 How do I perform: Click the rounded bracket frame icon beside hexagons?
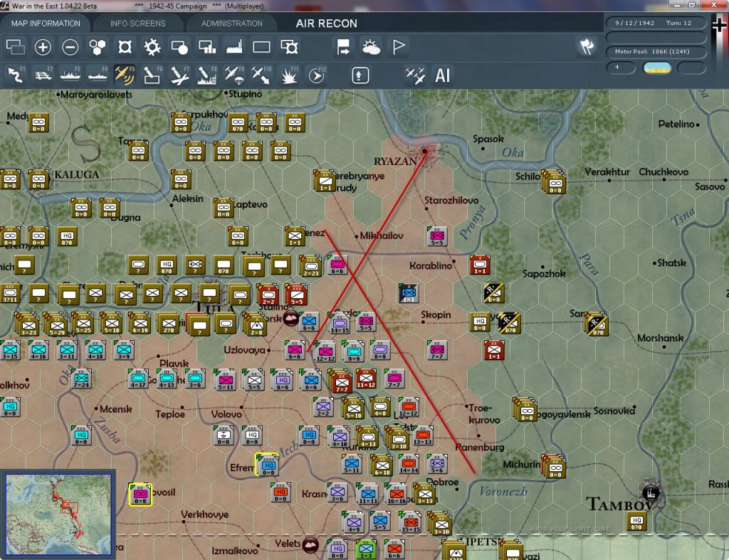click(125, 47)
